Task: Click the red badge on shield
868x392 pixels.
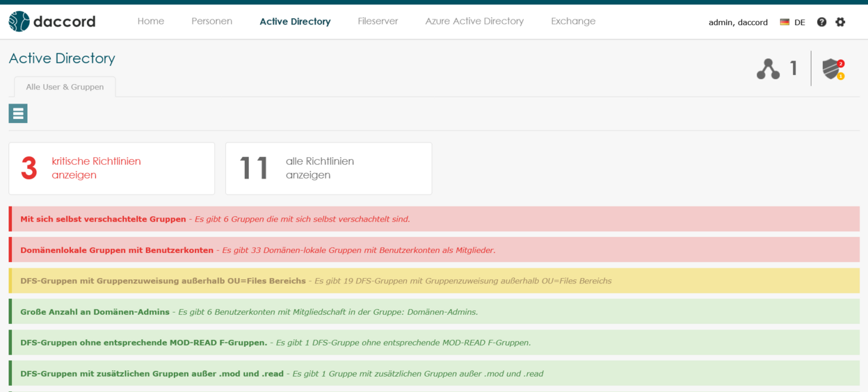Action: [x=841, y=63]
